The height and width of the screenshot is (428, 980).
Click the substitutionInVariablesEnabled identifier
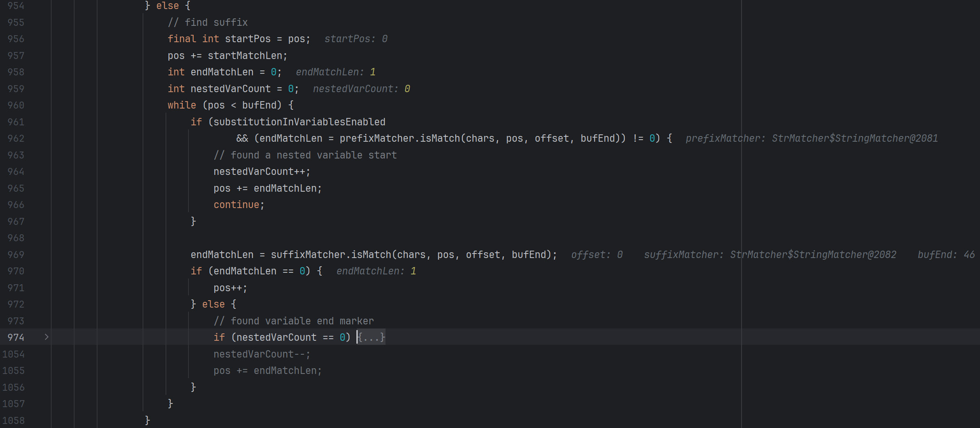(299, 122)
